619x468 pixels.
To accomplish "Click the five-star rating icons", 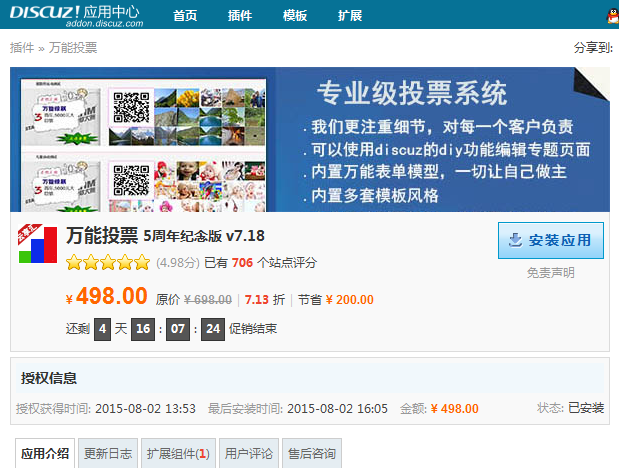I will pos(108,263).
